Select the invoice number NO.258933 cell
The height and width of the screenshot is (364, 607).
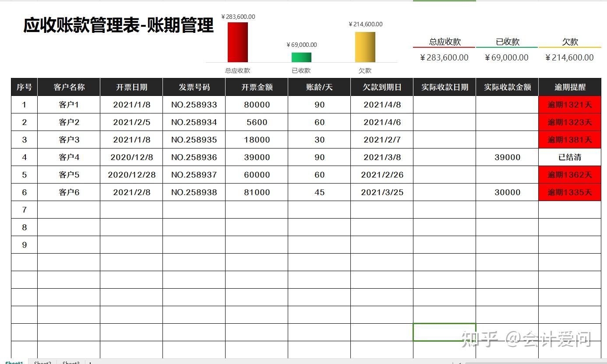pyautogui.click(x=194, y=104)
